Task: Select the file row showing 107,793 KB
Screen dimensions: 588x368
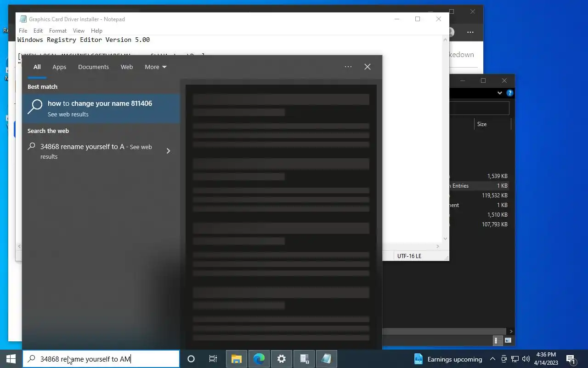Action: point(480,224)
